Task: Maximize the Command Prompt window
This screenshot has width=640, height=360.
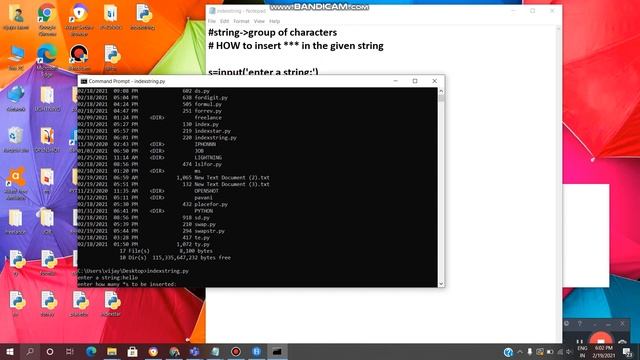Action: [x=415, y=81]
